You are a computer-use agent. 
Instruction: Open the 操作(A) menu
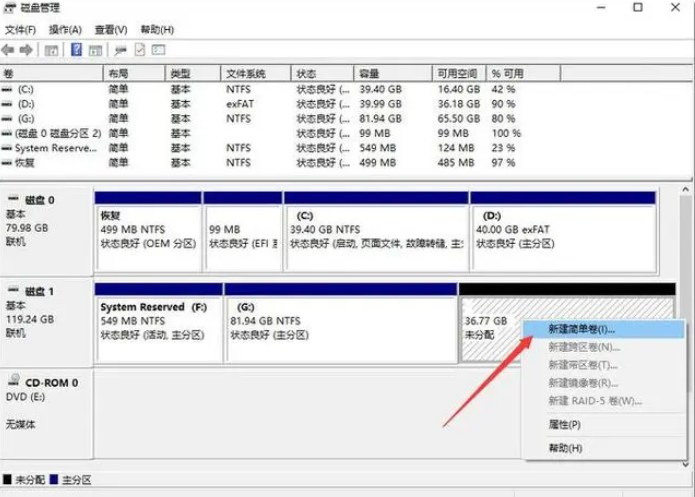click(65, 30)
